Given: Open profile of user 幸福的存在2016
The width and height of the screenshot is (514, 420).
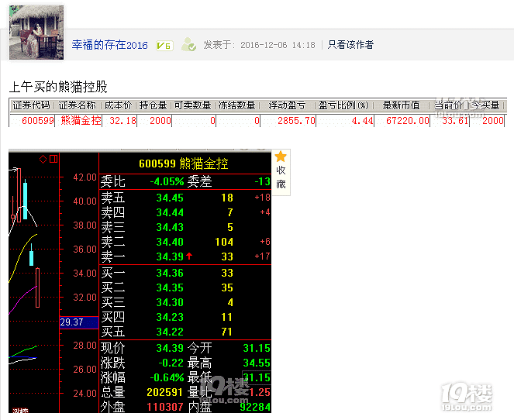Looking at the screenshot, I should [110, 45].
